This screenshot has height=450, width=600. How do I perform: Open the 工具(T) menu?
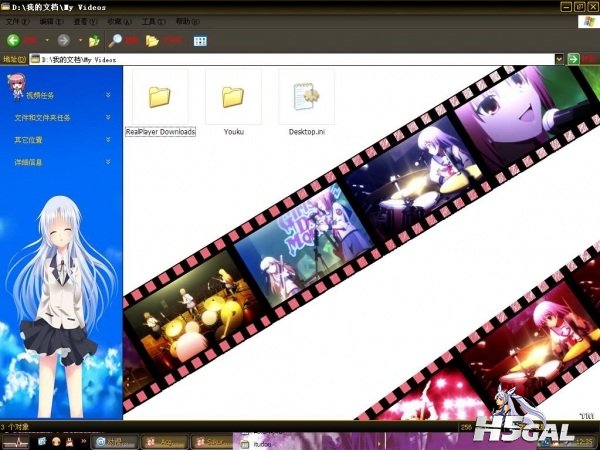coord(153,21)
